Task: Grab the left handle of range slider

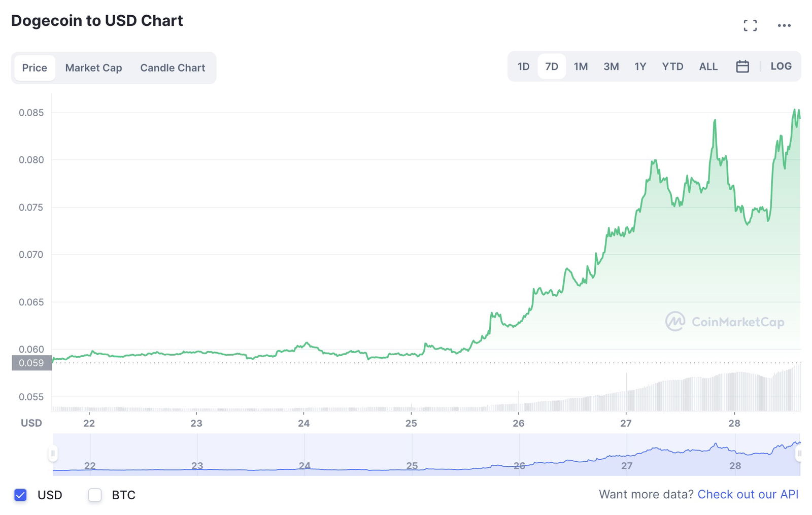Action: (53, 454)
